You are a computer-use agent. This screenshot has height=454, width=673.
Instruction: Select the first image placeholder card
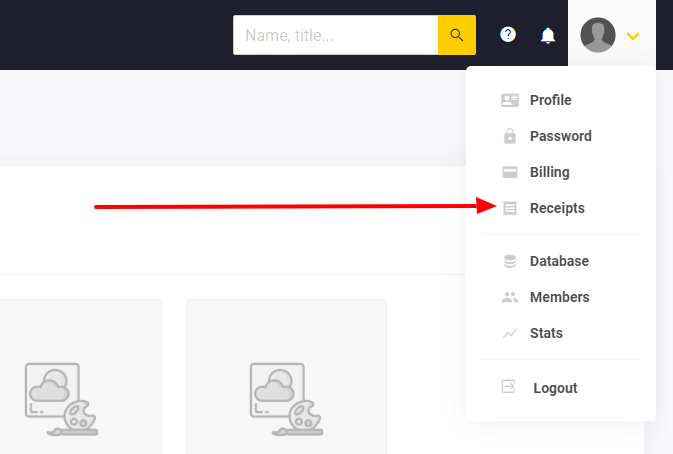[61, 378]
